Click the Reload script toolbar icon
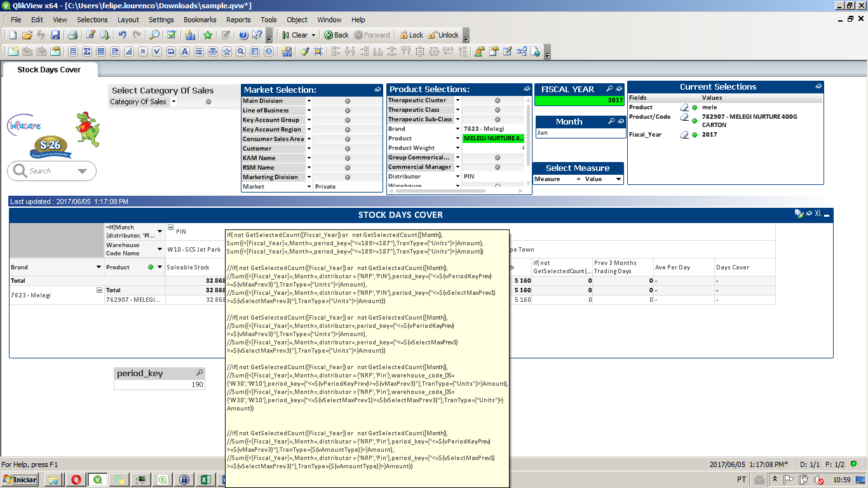The height and width of the screenshot is (488, 868). (x=105, y=35)
